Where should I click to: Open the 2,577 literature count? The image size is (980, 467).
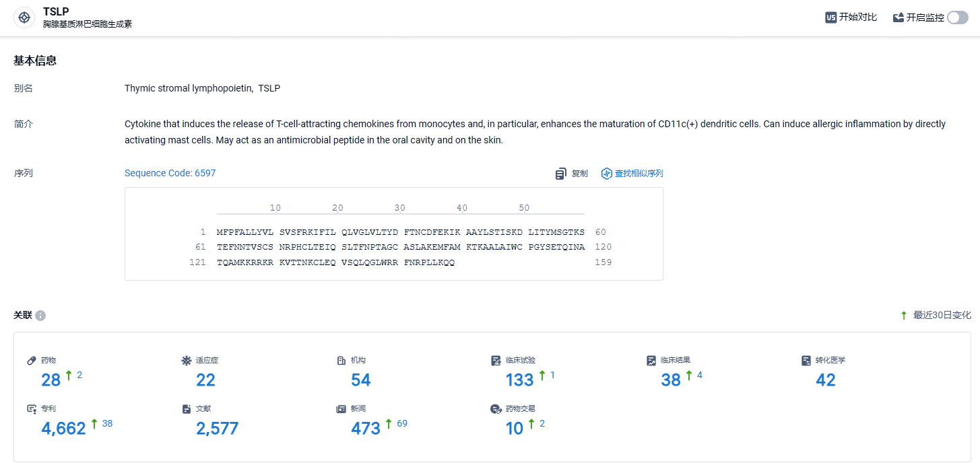[217, 429]
